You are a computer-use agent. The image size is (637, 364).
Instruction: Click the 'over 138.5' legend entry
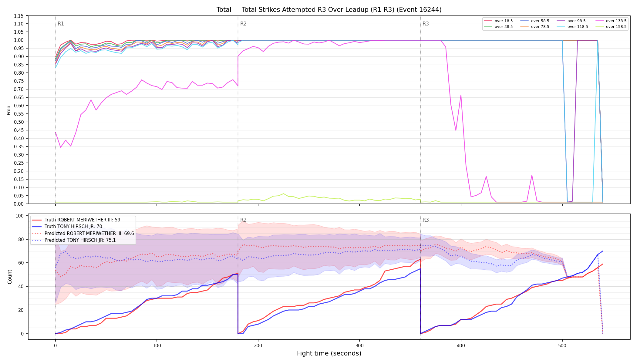611,21
